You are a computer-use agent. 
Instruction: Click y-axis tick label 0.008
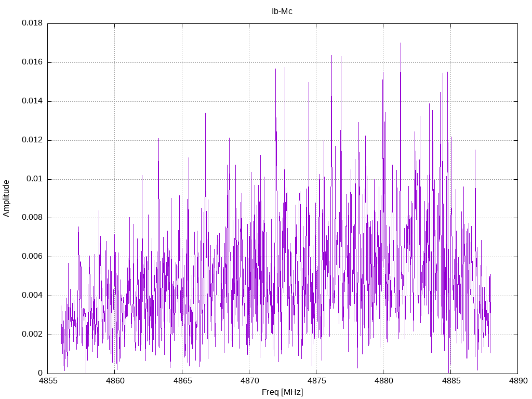click(32, 218)
